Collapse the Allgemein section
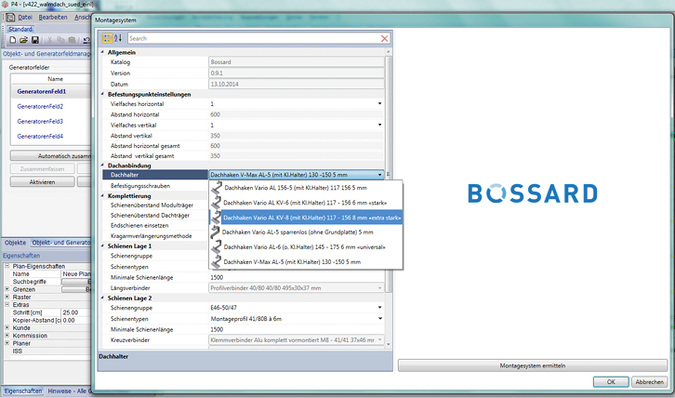Viewport: 675px width, 398px height. [103, 52]
